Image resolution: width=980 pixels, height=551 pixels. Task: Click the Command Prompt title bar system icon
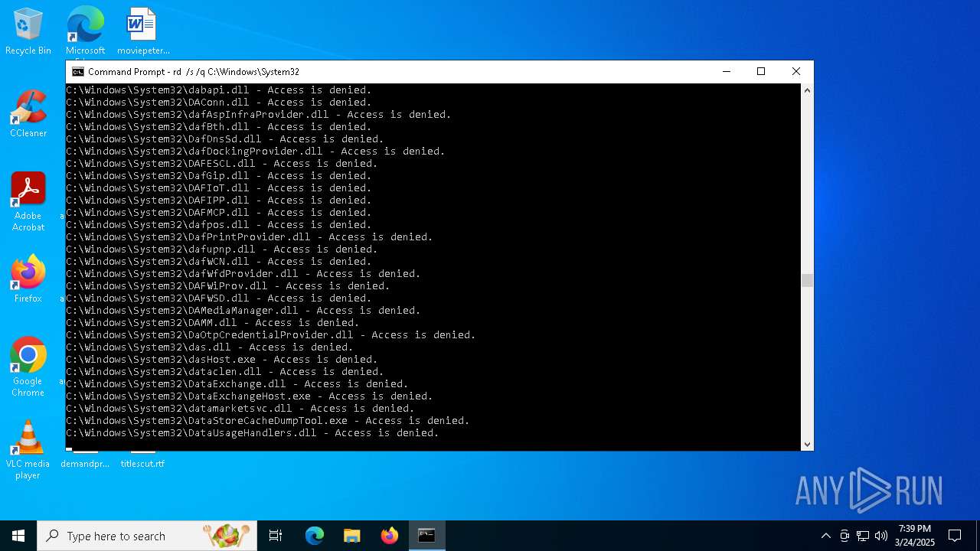click(x=77, y=72)
